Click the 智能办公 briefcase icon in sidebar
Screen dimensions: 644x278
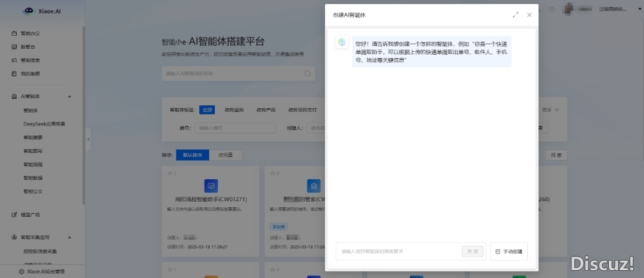[14, 33]
